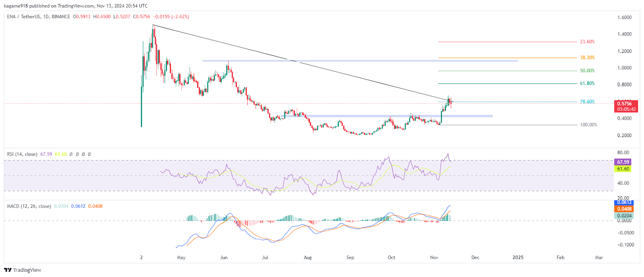Screen dimensions: 644x277
Task: Click the 0.0000 MACD scale label
Action: click(x=624, y=221)
